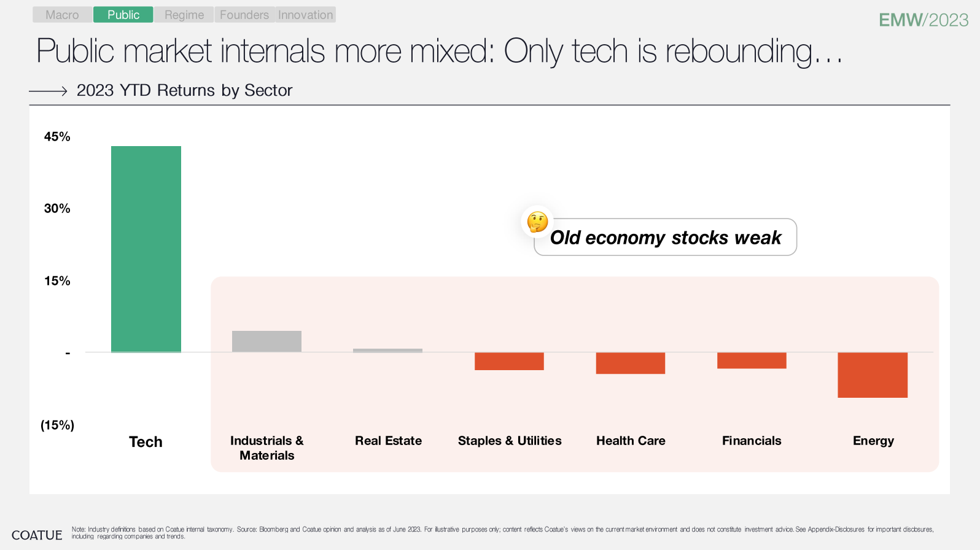The image size is (980, 550).
Task: Click the red Health Care bar
Action: (631, 363)
